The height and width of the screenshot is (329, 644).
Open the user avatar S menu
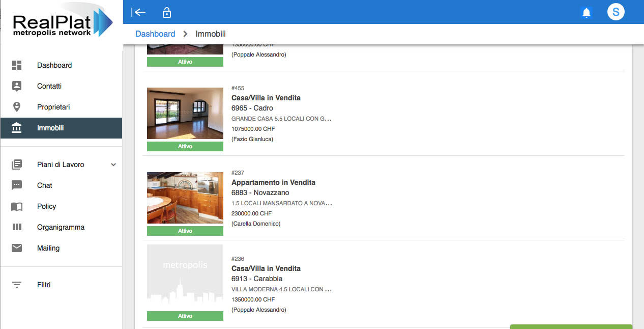click(x=616, y=12)
